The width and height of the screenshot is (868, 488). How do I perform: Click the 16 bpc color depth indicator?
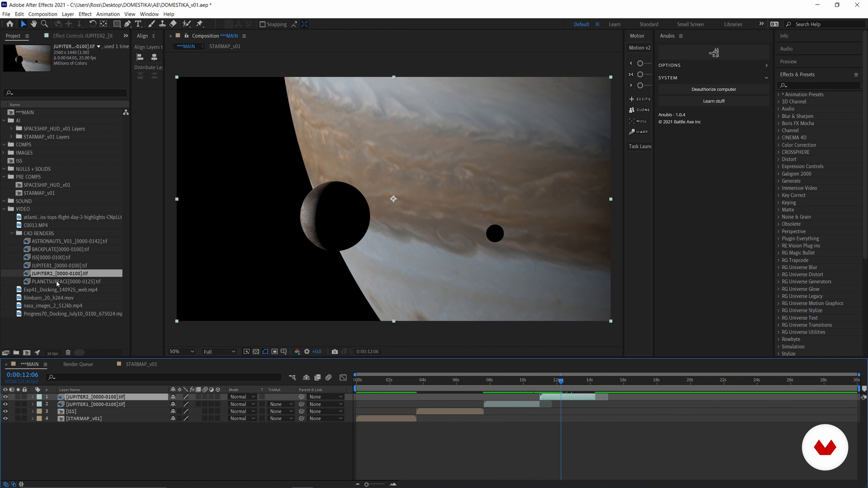click(52, 353)
